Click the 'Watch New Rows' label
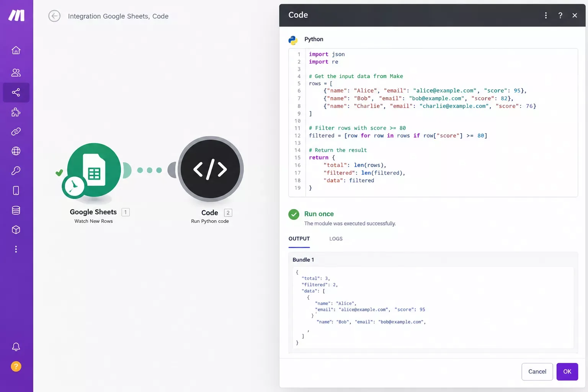The height and width of the screenshot is (392, 588). 94,221
